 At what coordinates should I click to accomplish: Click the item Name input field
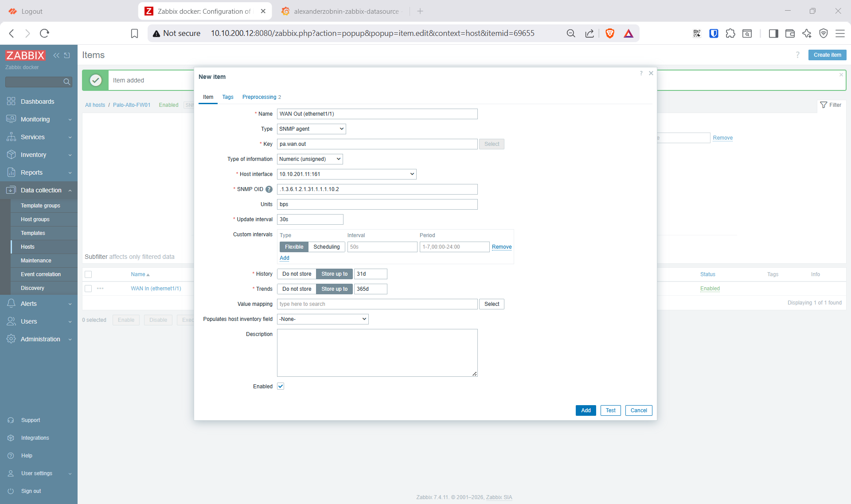377,114
